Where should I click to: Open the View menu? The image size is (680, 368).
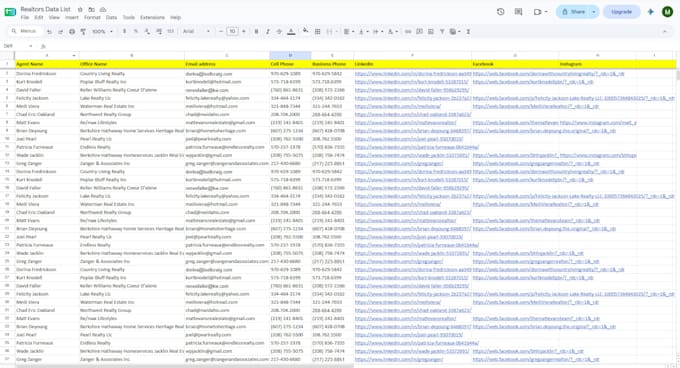coord(54,18)
